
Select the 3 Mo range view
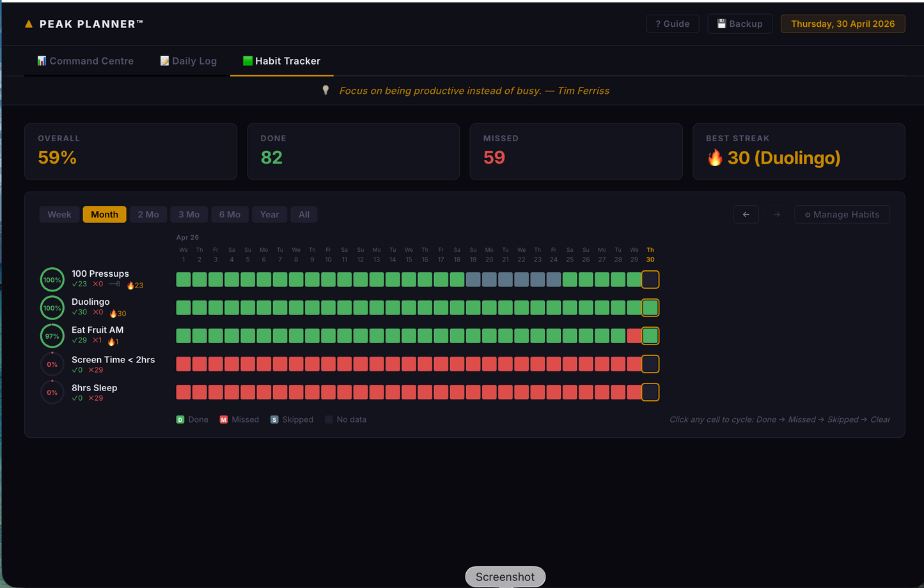coord(189,214)
